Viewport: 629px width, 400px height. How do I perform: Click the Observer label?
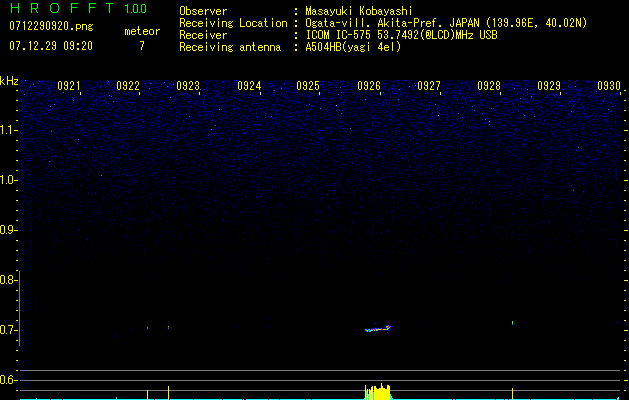click(203, 12)
